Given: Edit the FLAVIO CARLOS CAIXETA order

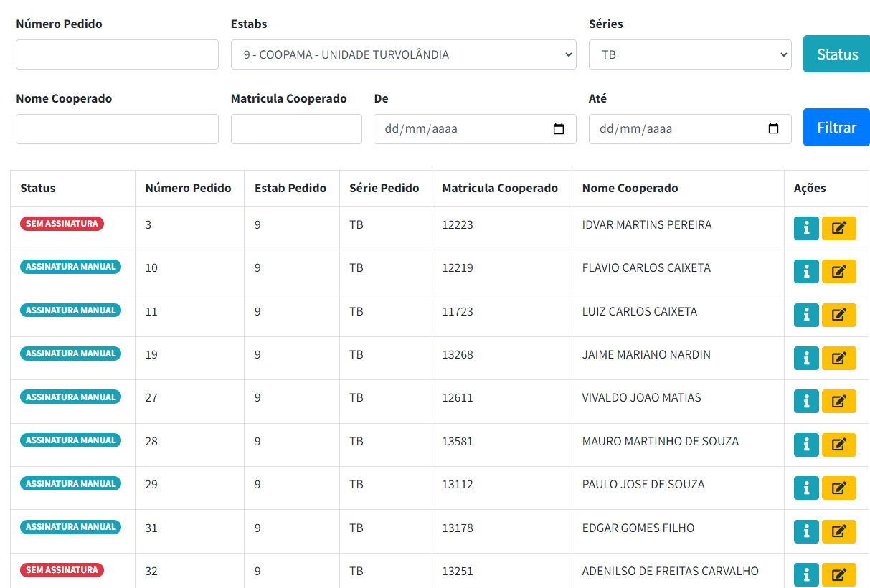Looking at the screenshot, I should [x=838, y=272].
